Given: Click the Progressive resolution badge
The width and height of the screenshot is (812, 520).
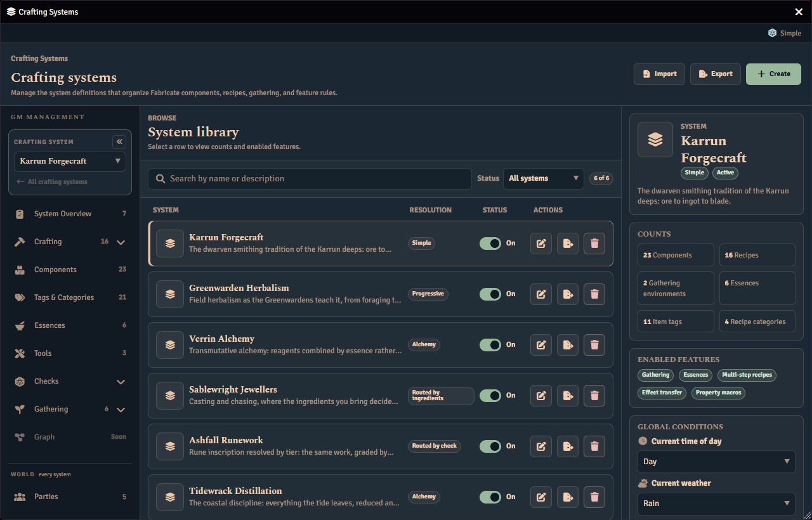Looking at the screenshot, I should (428, 294).
